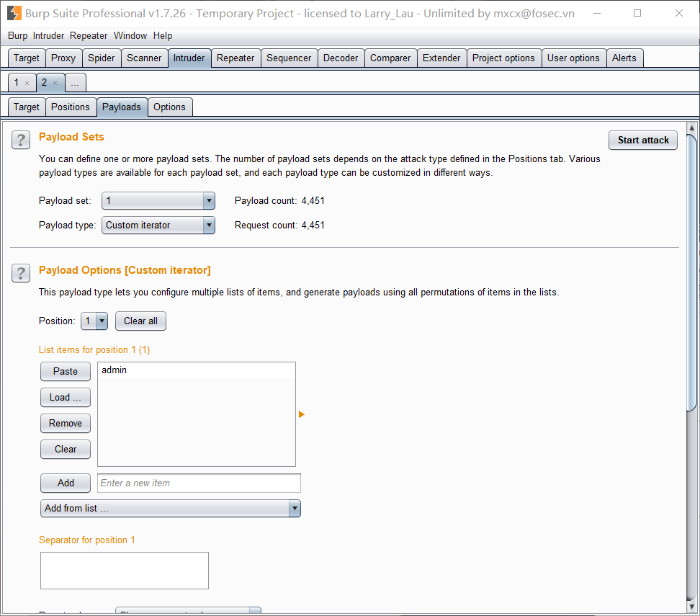Open the Position number dropdown
This screenshot has width=700, height=616.
94,321
